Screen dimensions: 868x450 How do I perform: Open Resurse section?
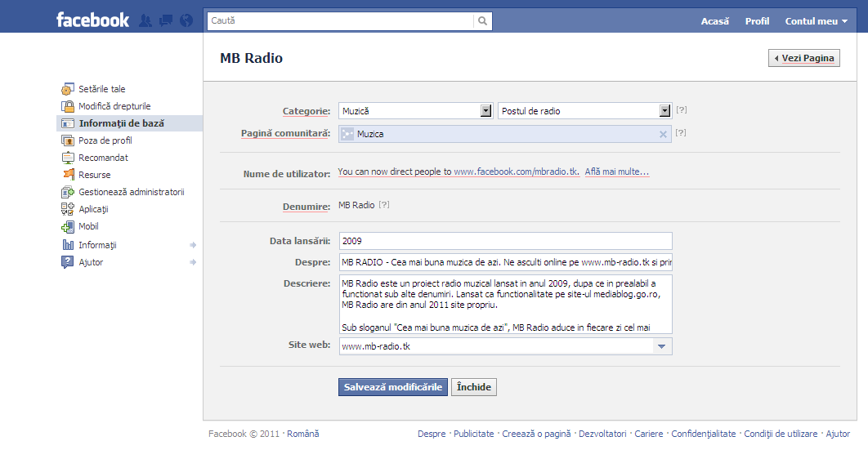95,175
